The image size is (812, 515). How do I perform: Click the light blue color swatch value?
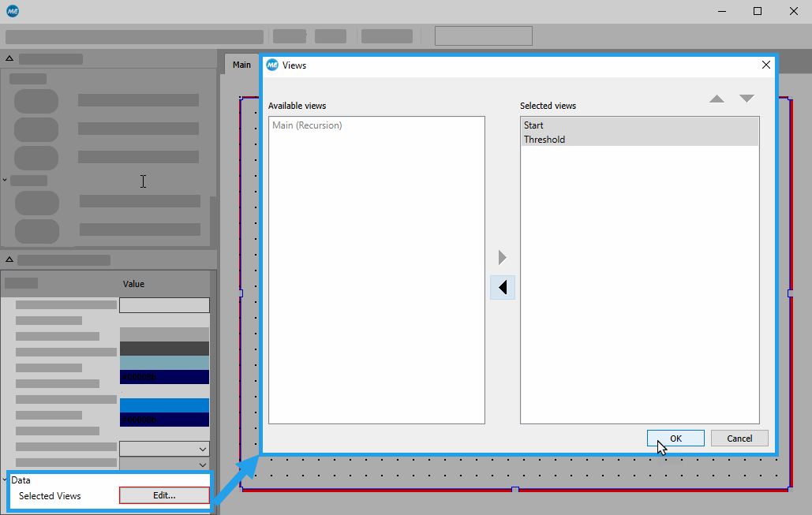(164, 363)
